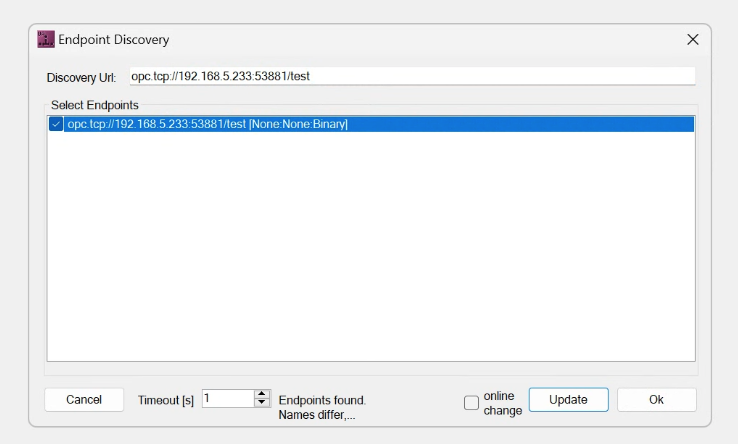738x444 pixels.
Task: Close the Endpoint Discovery dialog
Action: click(x=692, y=40)
